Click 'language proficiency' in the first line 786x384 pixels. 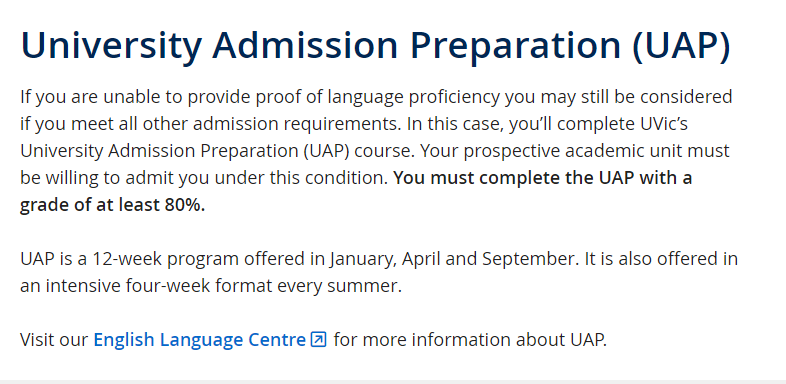(414, 96)
